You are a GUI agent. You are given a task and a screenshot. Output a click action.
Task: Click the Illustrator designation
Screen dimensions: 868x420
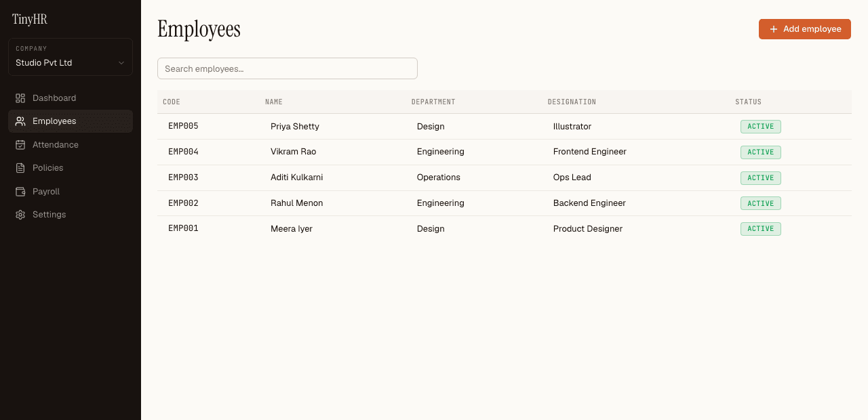pos(572,127)
